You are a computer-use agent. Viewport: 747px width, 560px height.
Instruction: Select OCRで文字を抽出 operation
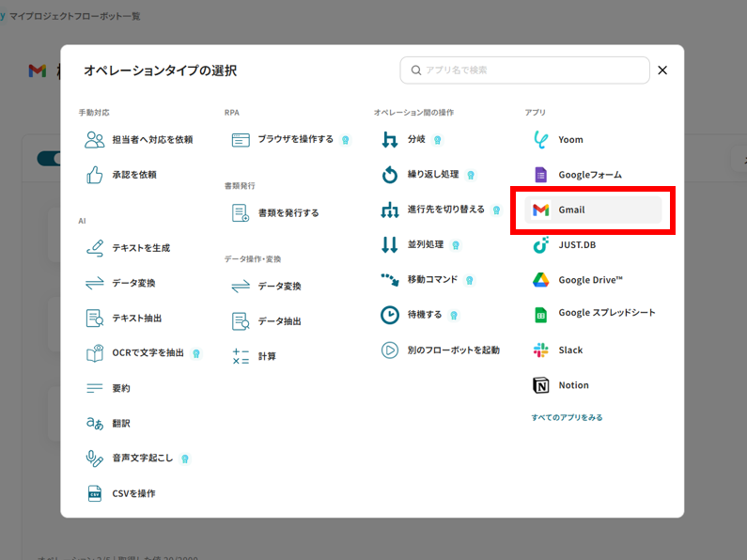click(x=148, y=353)
